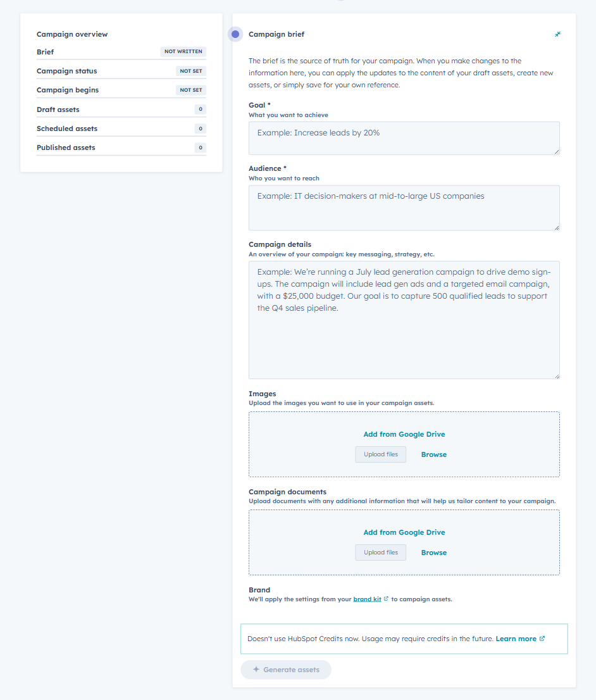
Task: Open the external link icon beside brand kit
Action: pos(387,599)
